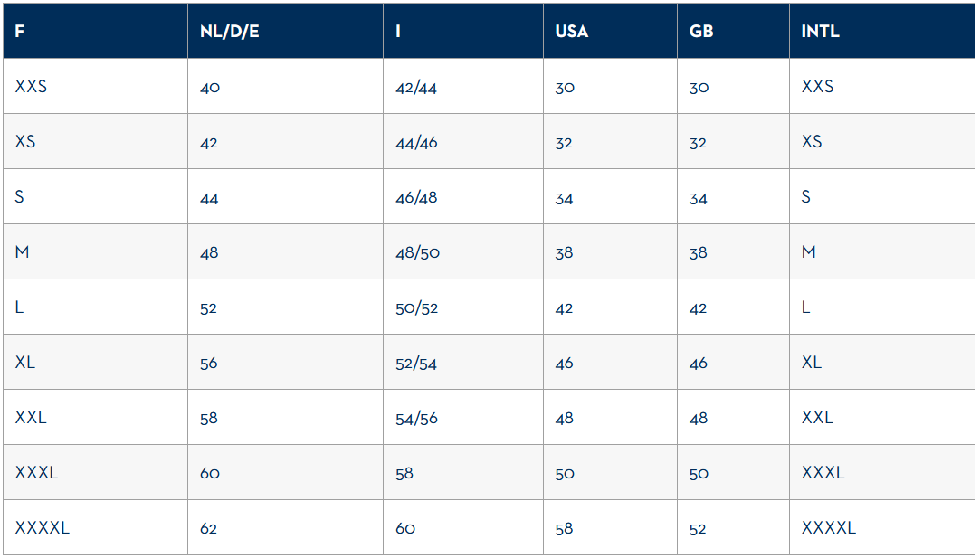This screenshot has height=558, width=980.
Task: Select the 52/54 cell in XL row
Action: pos(463,362)
